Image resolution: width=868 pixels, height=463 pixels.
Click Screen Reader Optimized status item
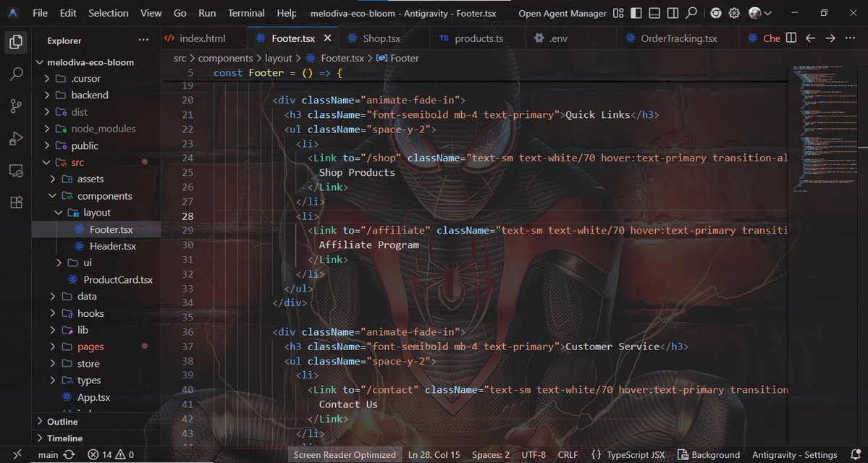coord(345,455)
